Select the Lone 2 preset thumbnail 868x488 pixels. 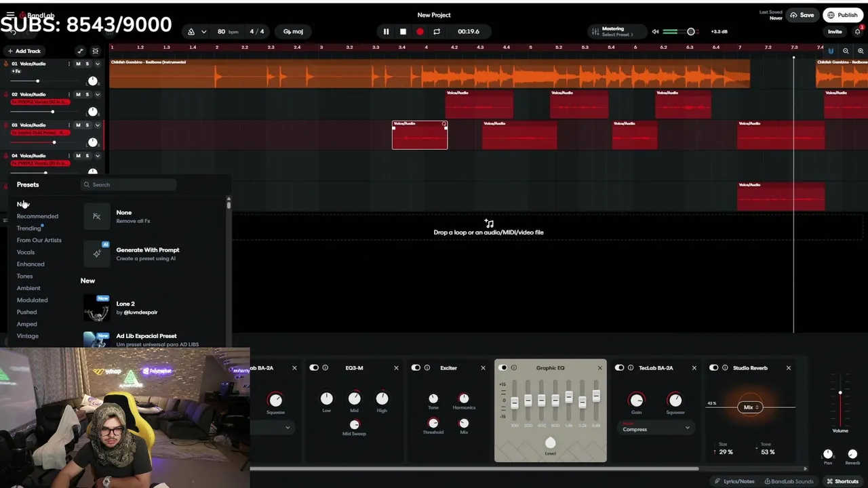click(x=96, y=308)
